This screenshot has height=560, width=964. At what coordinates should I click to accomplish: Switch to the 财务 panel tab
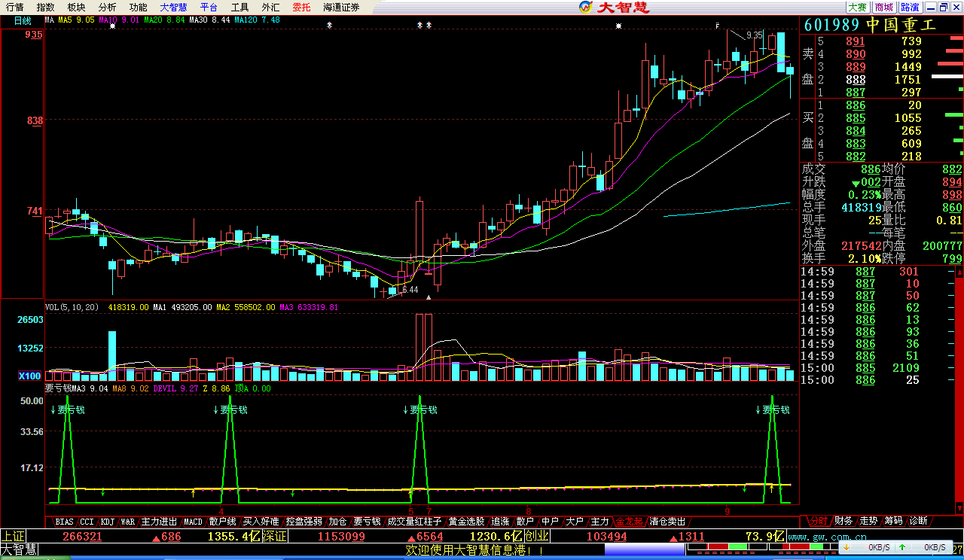[x=844, y=521]
